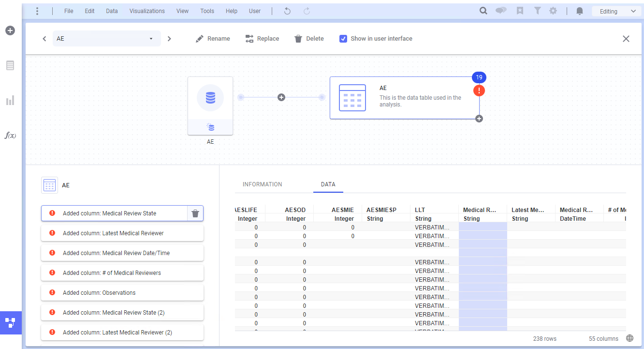Open the Help menu

tap(232, 11)
